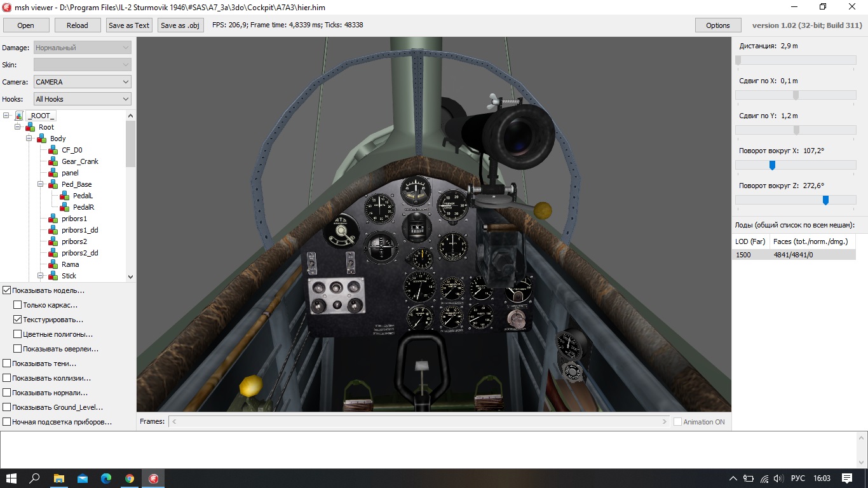Click inside the empty log output box
868x488 pixels.
coord(428,449)
